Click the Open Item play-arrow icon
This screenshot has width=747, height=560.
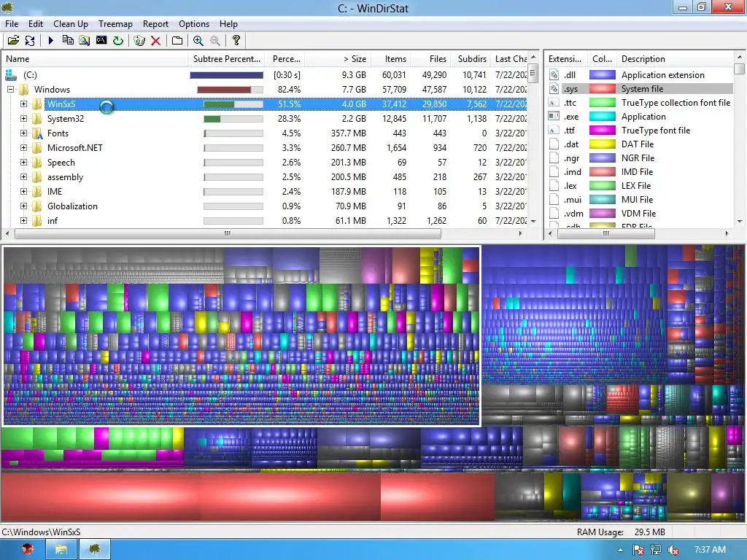click(51, 41)
